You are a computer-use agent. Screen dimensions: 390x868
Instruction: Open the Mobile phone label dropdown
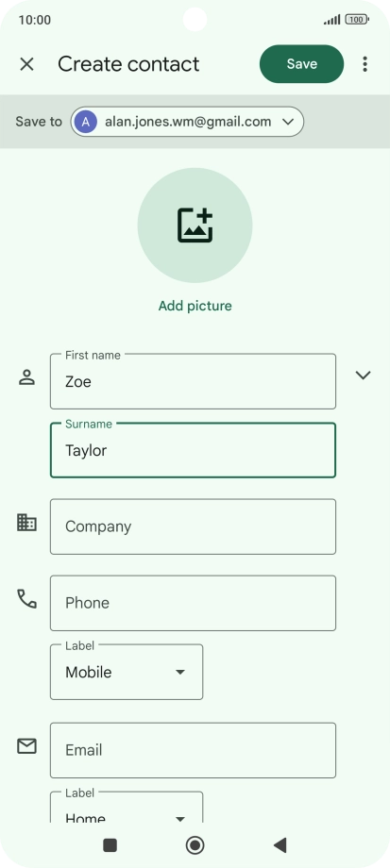pos(127,672)
